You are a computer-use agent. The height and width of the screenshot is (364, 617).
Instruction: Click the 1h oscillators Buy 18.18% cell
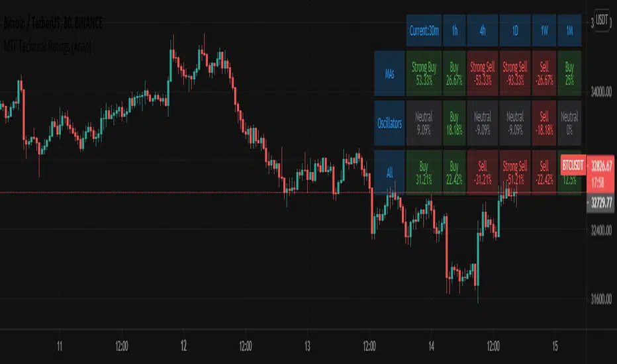point(455,124)
